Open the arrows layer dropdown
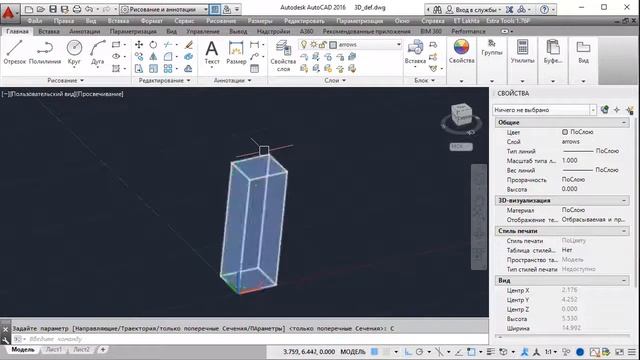Screen dimensions: 640x360 point(398,44)
